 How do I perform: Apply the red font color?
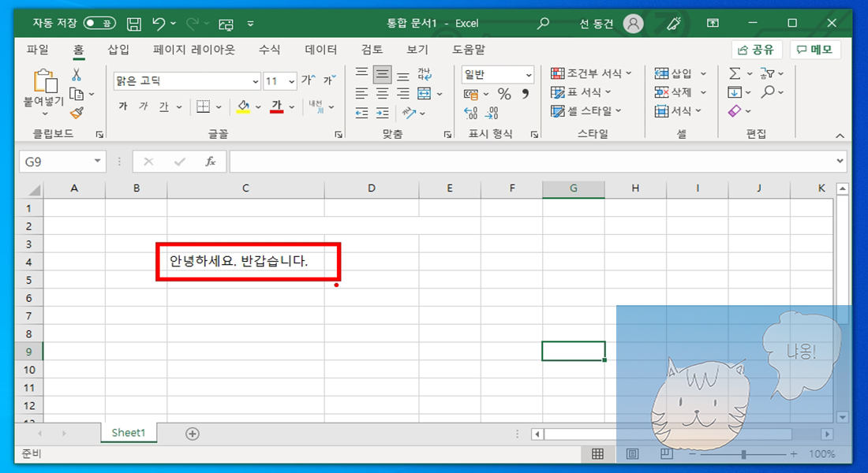point(277,106)
